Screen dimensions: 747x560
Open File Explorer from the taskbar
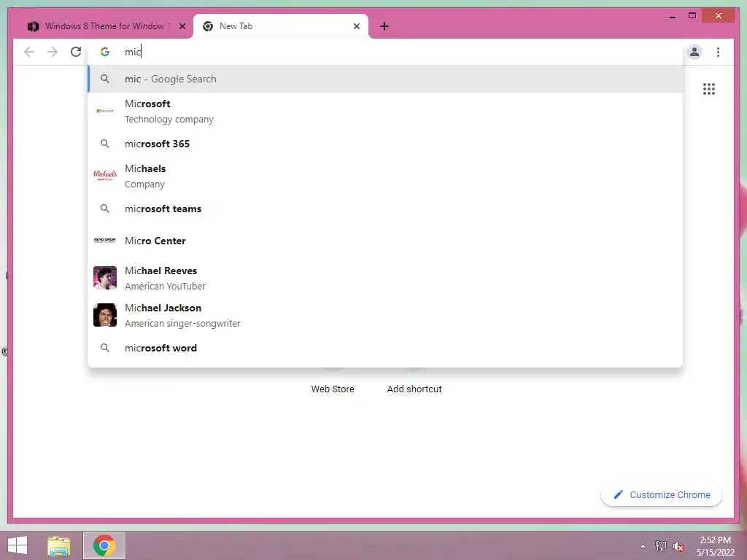pyautogui.click(x=58, y=545)
